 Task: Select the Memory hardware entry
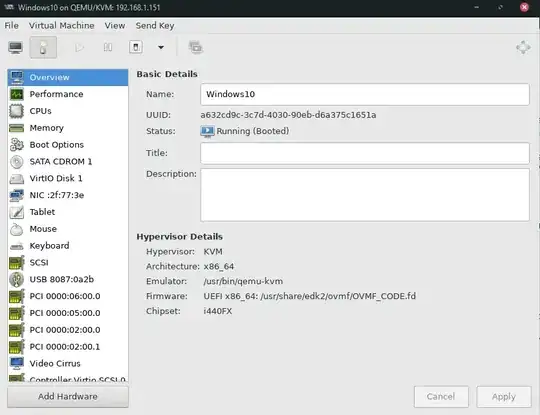click(x=68, y=128)
